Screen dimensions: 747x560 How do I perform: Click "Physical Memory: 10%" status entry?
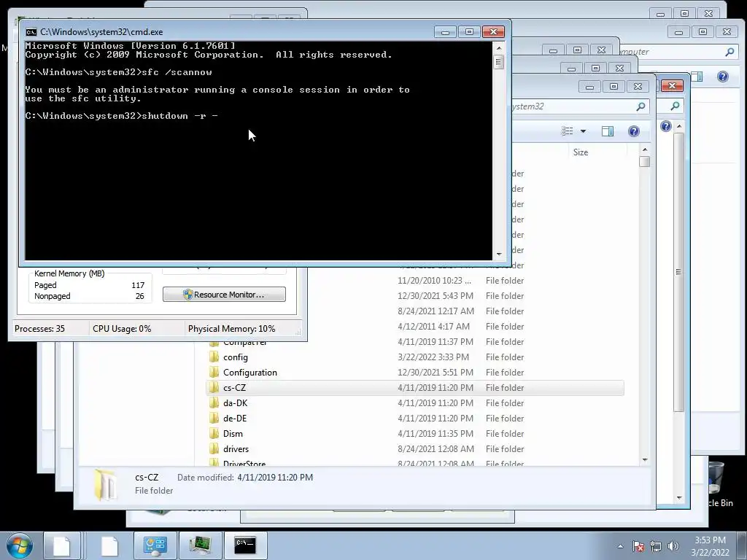click(231, 329)
